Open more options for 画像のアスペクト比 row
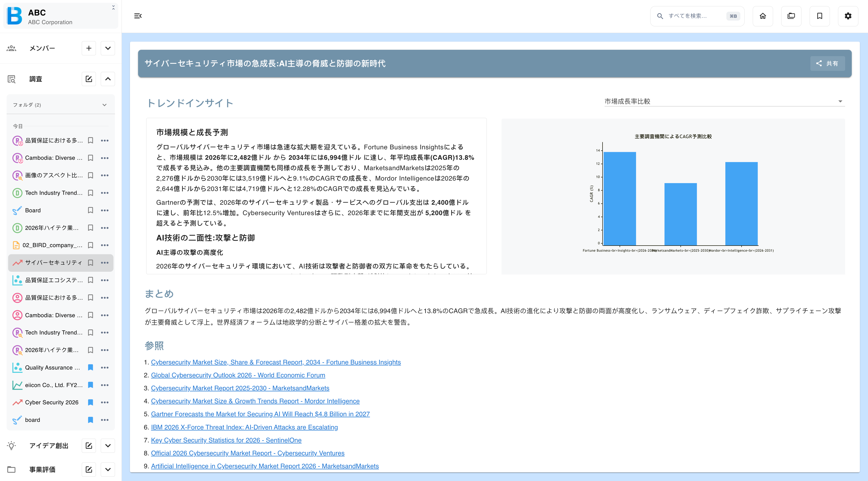The image size is (868, 481). coord(105,175)
